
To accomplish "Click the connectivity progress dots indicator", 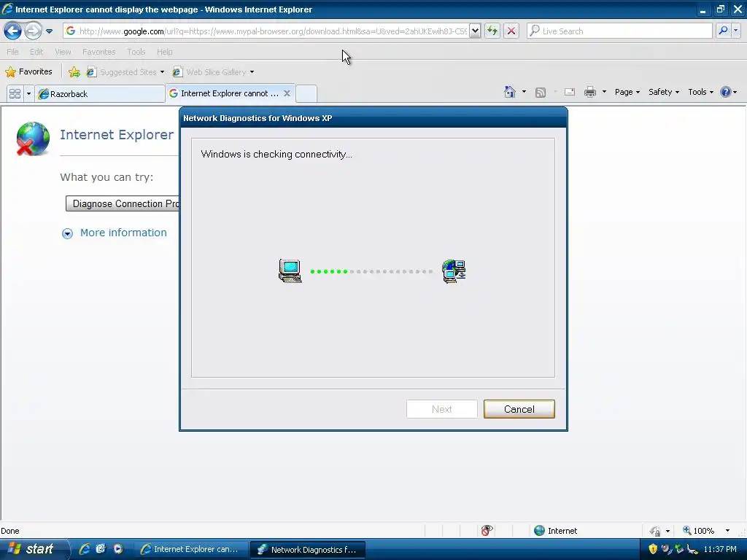I will click(371, 271).
